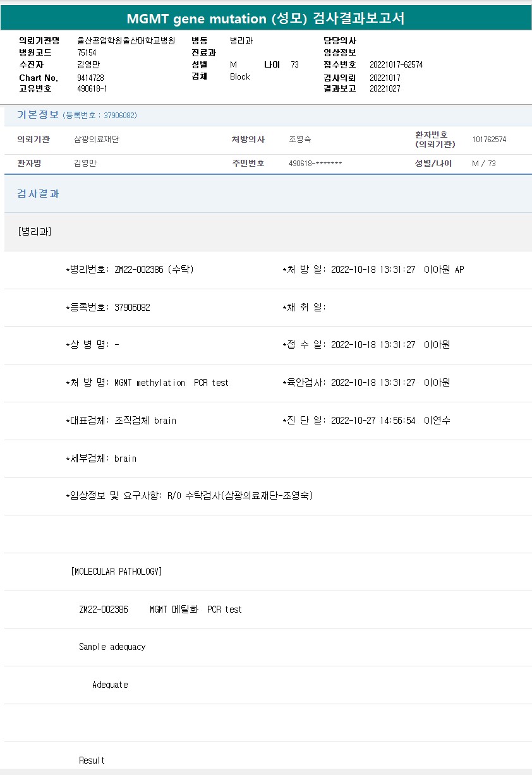Select the 처방의사 name '조영숙'
This screenshot has width=532, height=775.
click(x=300, y=140)
